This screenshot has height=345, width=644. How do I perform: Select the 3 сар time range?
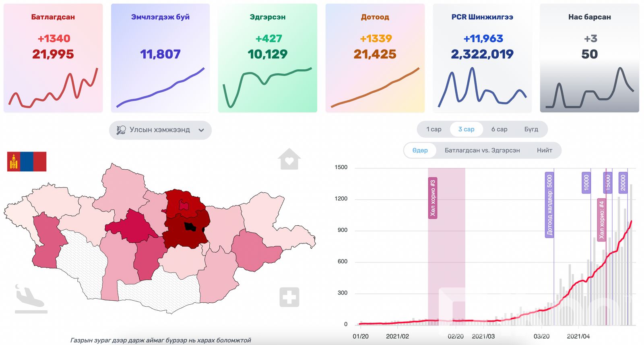coord(466,129)
